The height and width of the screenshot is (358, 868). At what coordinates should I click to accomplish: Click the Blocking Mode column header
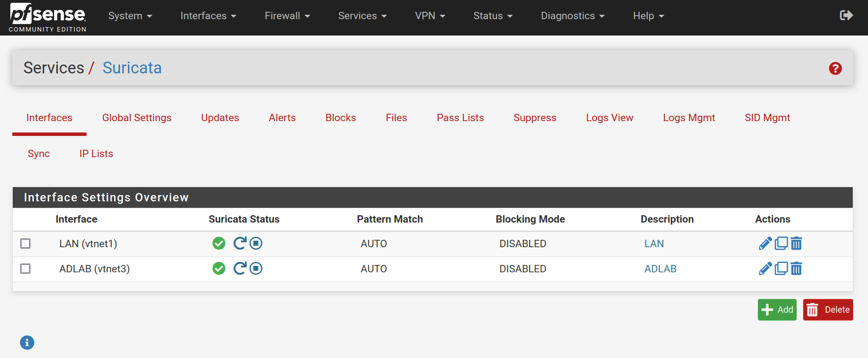coord(530,219)
